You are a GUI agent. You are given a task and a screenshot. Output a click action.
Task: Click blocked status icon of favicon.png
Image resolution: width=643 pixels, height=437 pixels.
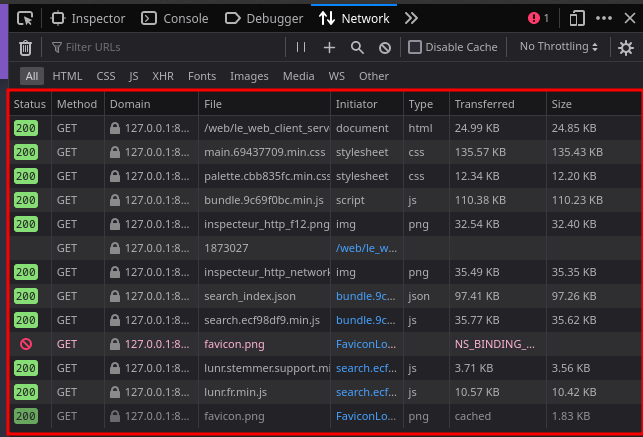point(26,344)
